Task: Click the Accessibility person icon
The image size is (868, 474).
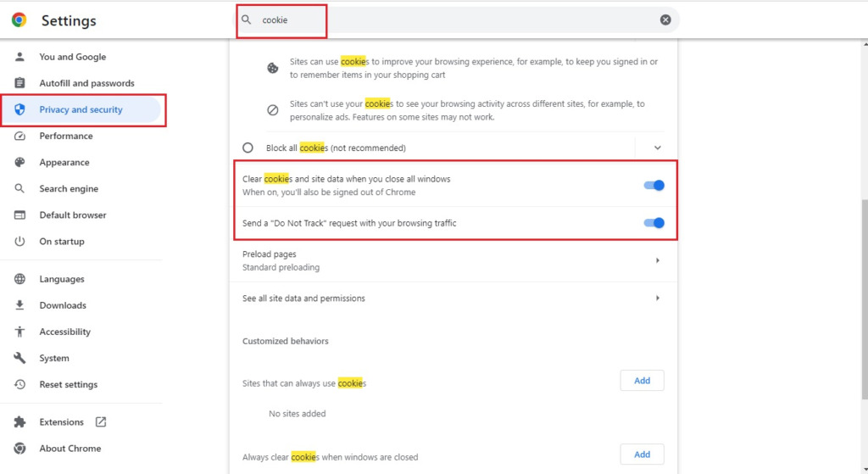Action: (19, 332)
